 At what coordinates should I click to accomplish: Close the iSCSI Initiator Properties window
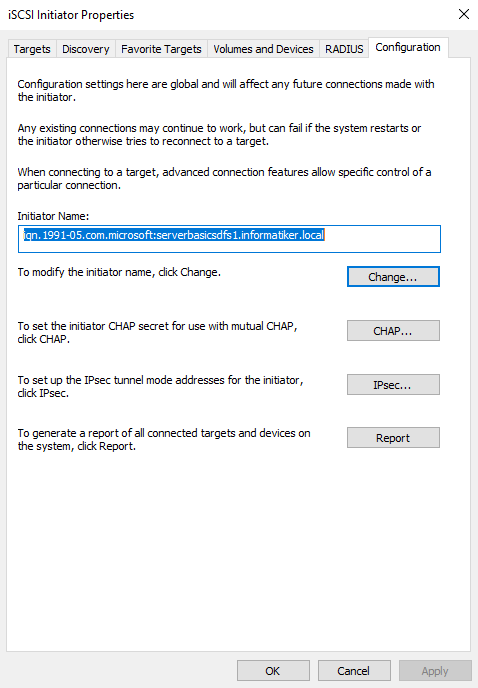pyautogui.click(x=464, y=14)
